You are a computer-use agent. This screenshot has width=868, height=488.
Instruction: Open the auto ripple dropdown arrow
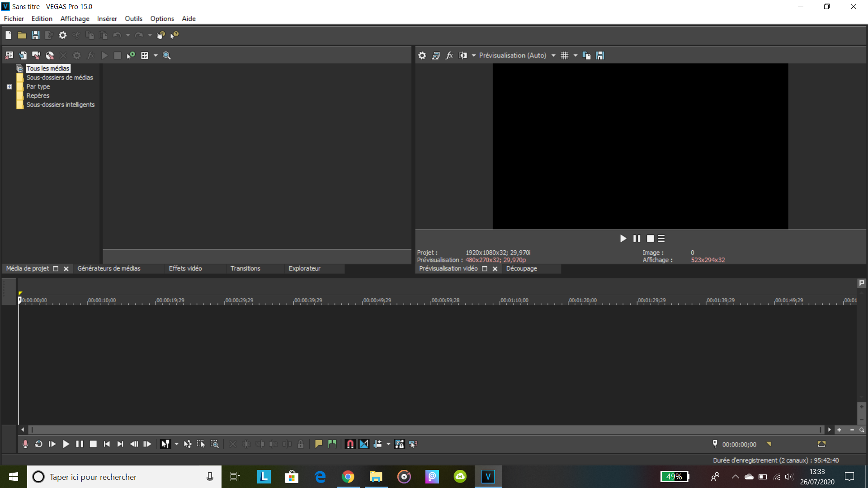coord(388,444)
